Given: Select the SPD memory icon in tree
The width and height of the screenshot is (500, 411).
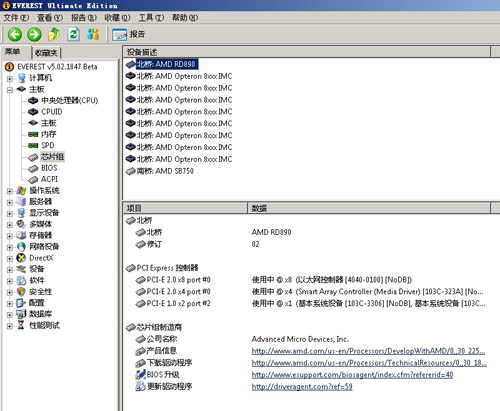Looking at the screenshot, I should (33, 145).
